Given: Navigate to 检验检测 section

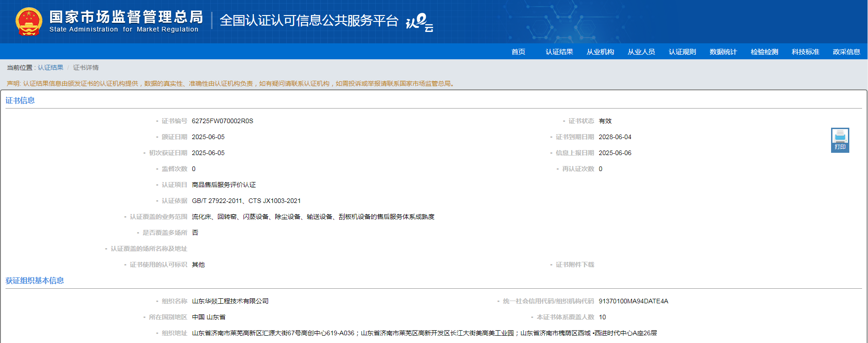Looking at the screenshot, I should [x=765, y=52].
